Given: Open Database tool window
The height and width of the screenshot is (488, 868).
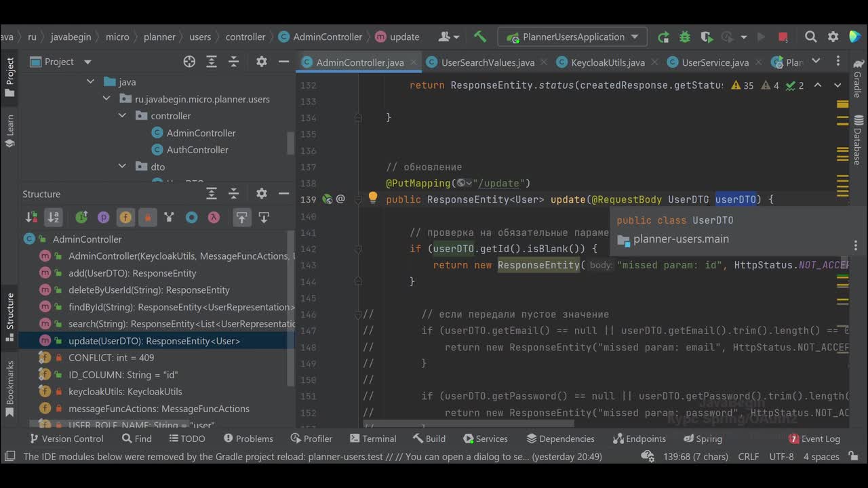Looking at the screenshot, I should pos(858,141).
